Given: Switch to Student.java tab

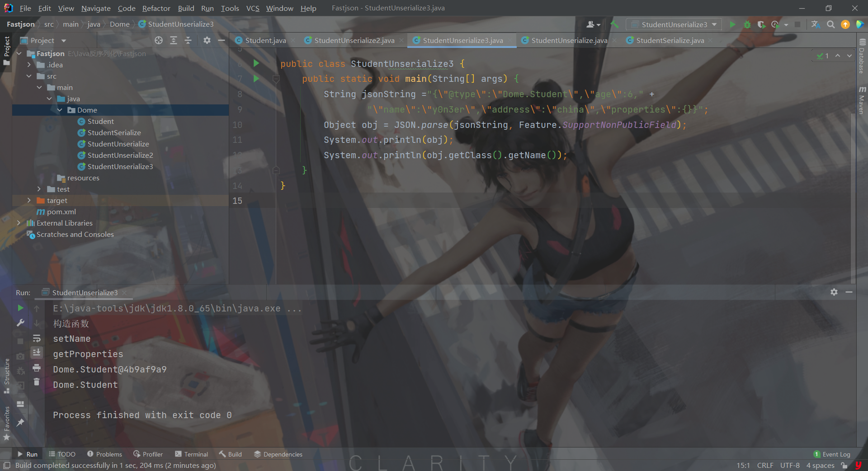Looking at the screenshot, I should pyautogui.click(x=265, y=40).
